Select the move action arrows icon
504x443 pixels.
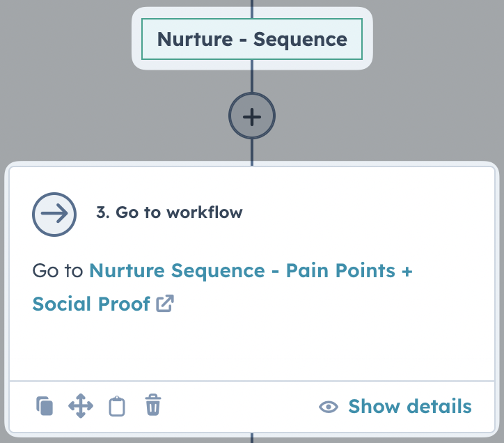tap(81, 405)
